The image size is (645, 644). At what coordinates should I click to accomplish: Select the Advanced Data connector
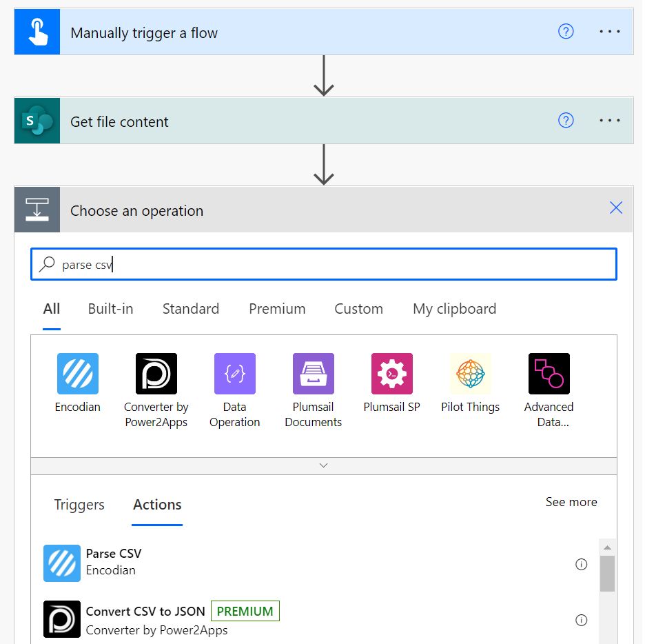coord(549,390)
